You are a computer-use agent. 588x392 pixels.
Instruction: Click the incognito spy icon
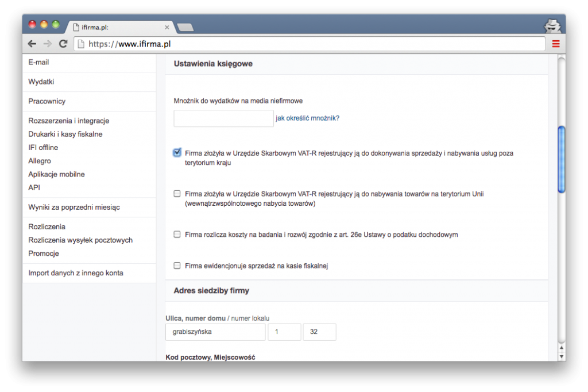point(552,26)
